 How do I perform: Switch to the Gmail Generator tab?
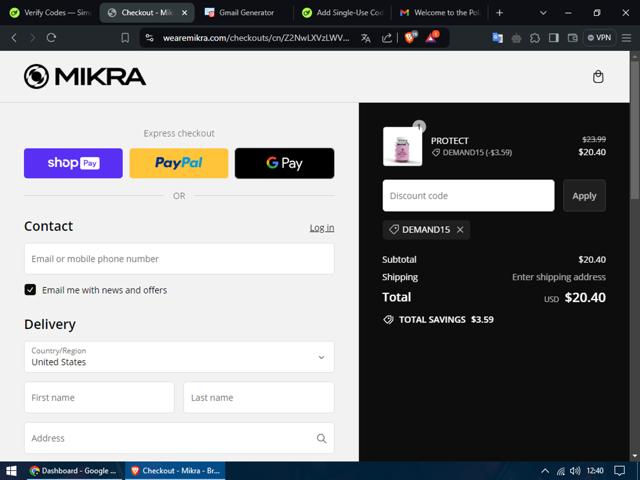point(244,13)
